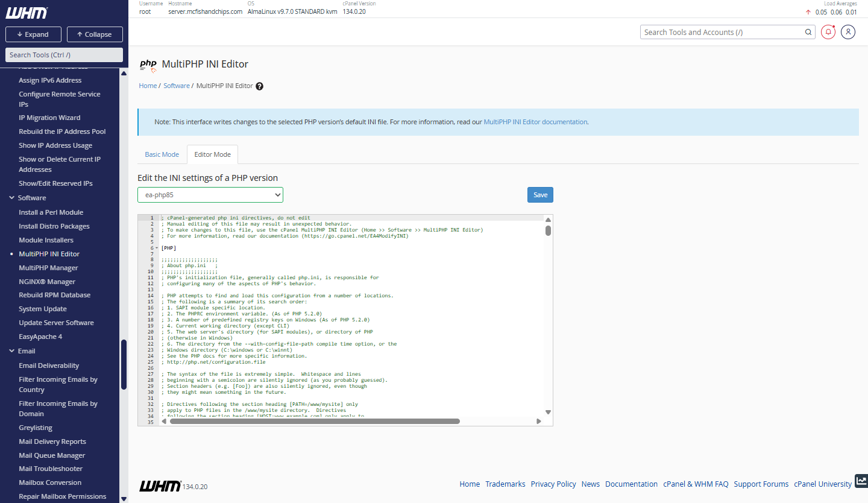The image size is (868, 503).
Task: Open Mail Queue Manager
Action: [x=52, y=455]
